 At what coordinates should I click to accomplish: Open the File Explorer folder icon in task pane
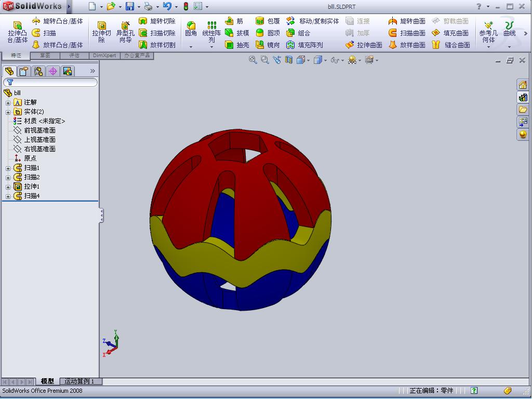click(x=523, y=110)
